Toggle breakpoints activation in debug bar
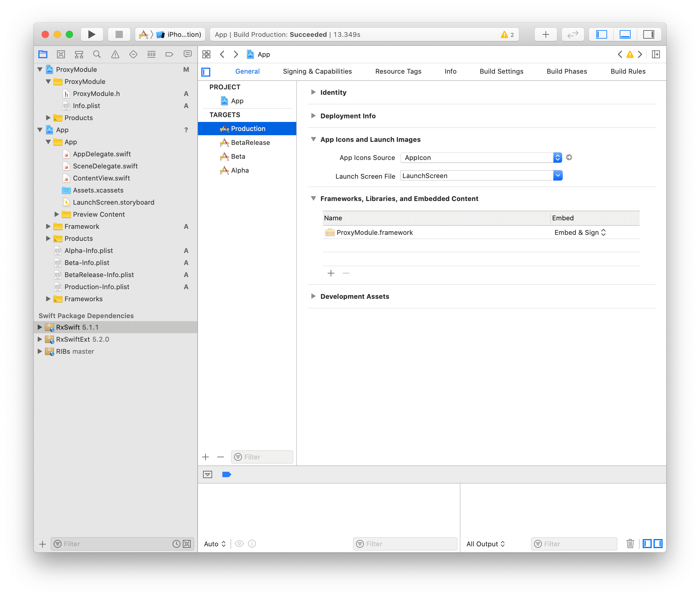700x597 pixels. (x=226, y=475)
